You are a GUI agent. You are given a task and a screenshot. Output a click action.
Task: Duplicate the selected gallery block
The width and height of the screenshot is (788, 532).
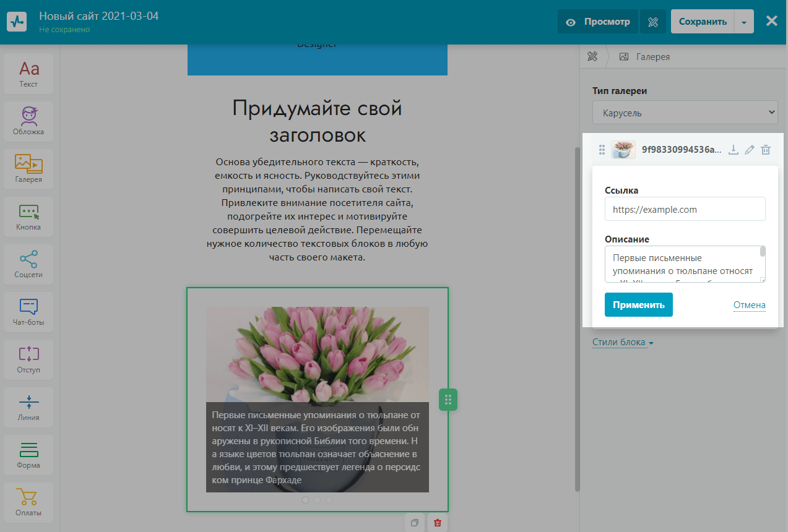415,523
